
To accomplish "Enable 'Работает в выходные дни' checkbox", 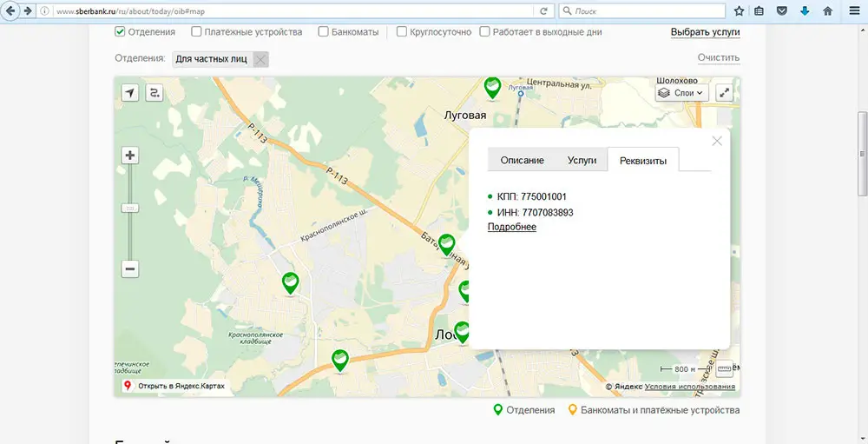I will (x=485, y=31).
